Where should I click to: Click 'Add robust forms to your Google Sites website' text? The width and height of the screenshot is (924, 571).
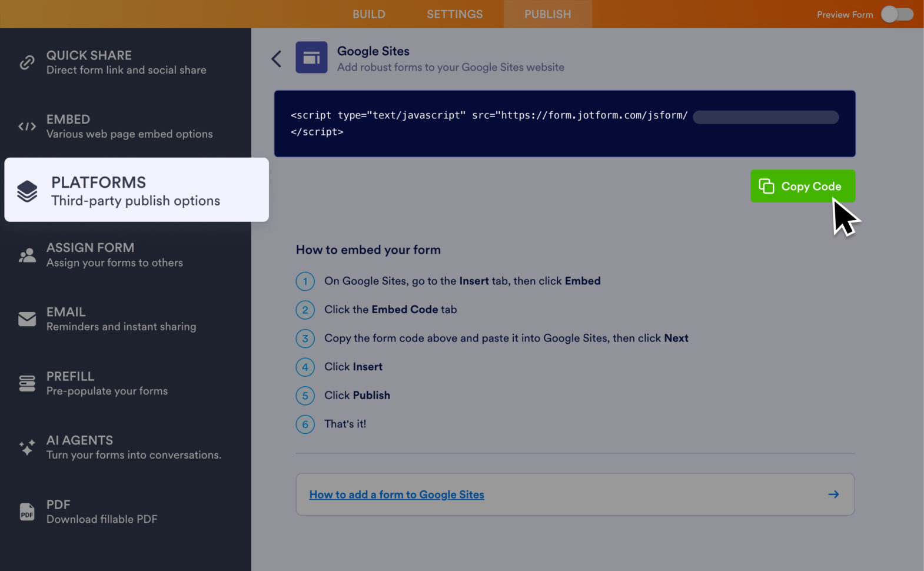pyautogui.click(x=451, y=67)
